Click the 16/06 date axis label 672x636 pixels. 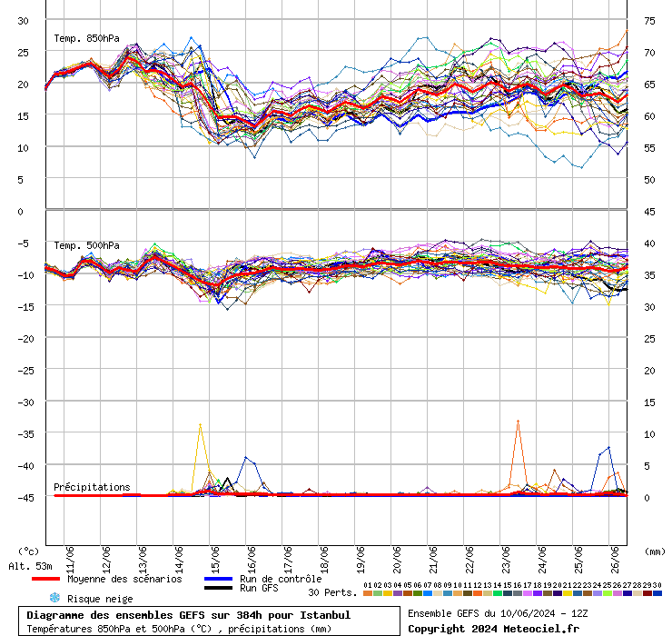click(x=252, y=560)
